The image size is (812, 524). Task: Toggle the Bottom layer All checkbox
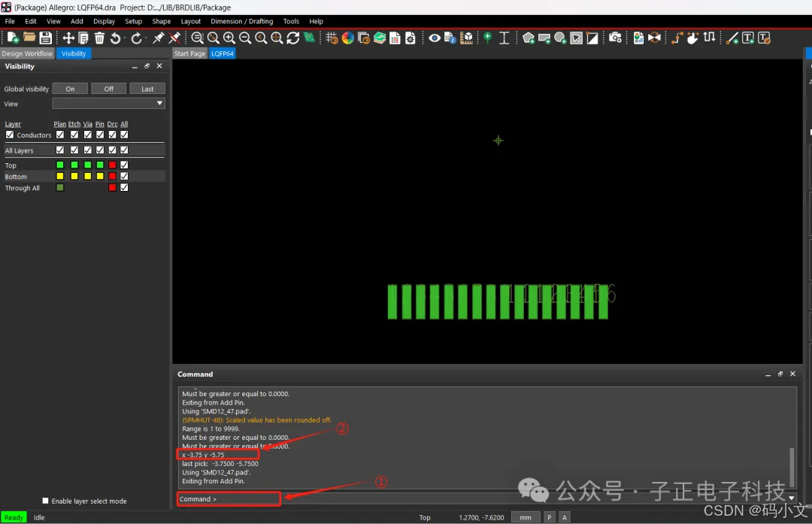click(124, 176)
